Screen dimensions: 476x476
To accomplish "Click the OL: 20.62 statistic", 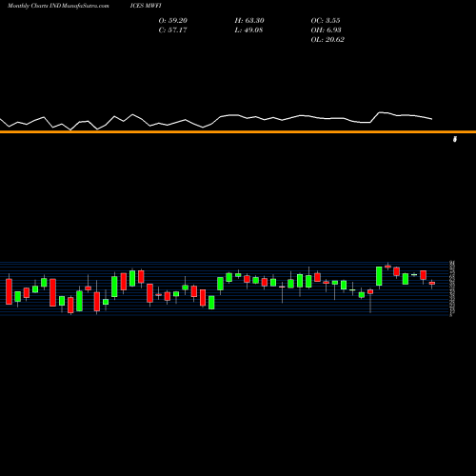I will [x=327, y=39].
